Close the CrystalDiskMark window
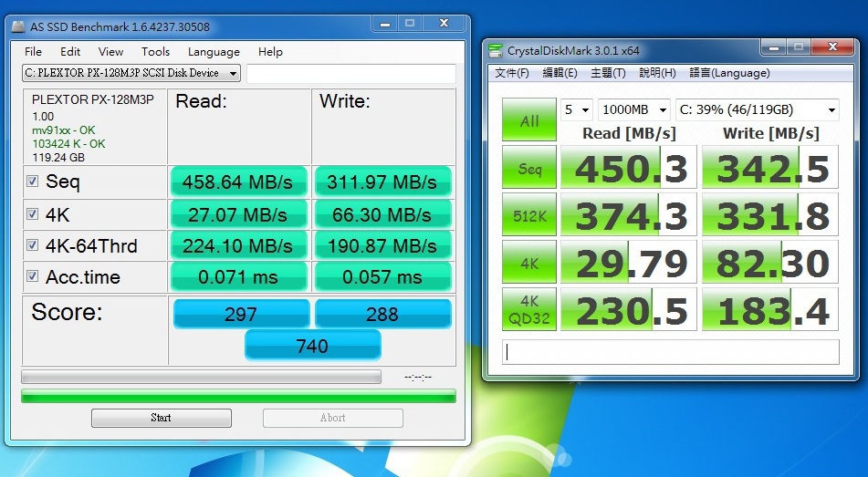868x477 pixels. click(832, 47)
